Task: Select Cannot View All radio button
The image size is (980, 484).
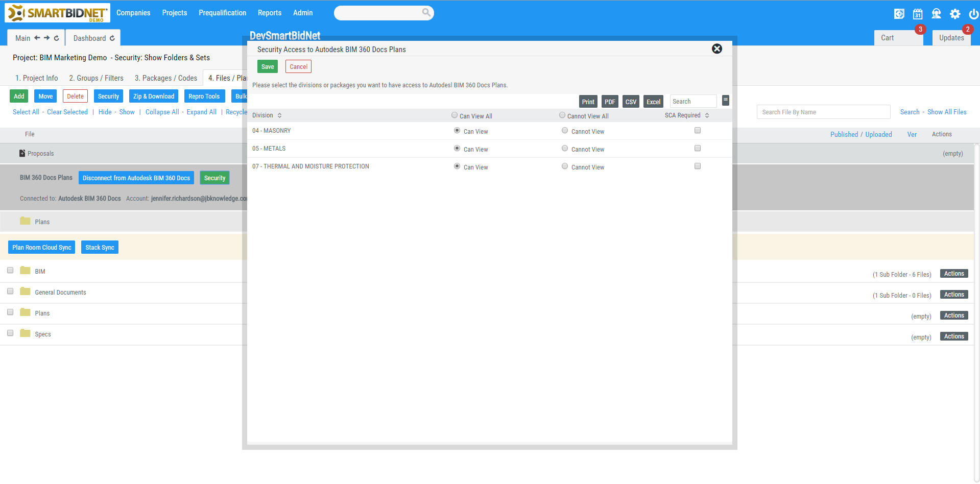Action: [562, 115]
